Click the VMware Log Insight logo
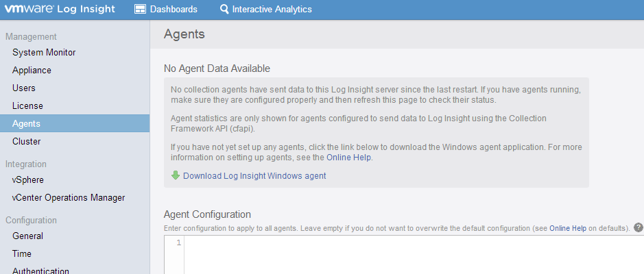 (60, 10)
